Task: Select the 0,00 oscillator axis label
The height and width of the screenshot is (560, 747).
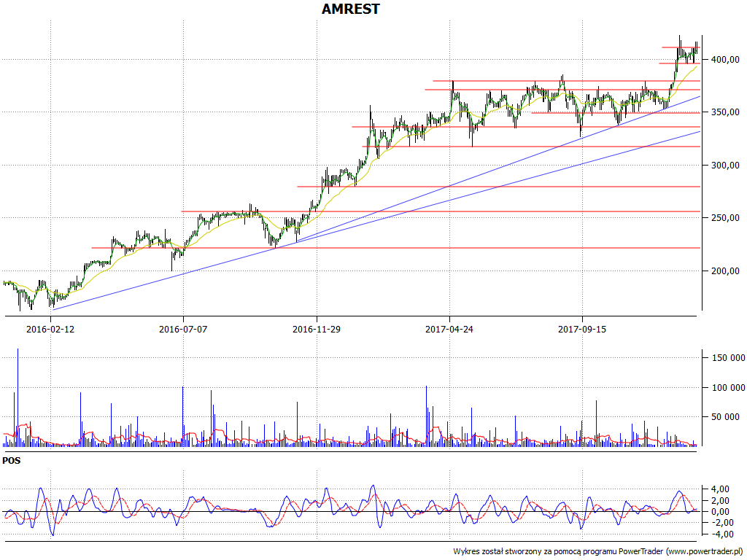Action: coord(719,512)
